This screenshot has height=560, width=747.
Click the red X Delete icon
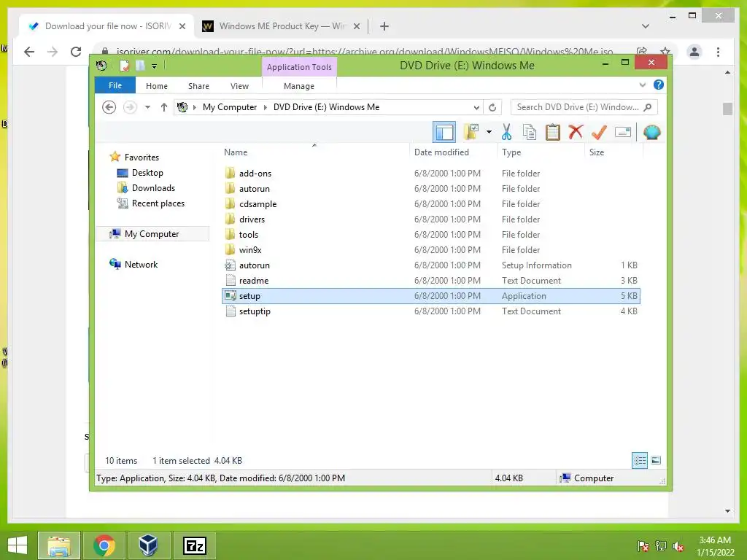tap(576, 132)
